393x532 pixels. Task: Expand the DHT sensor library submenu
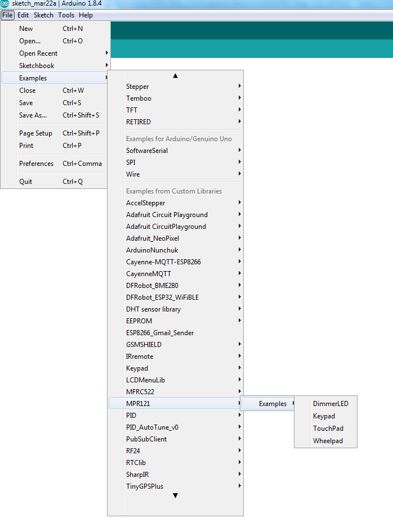pos(175,309)
